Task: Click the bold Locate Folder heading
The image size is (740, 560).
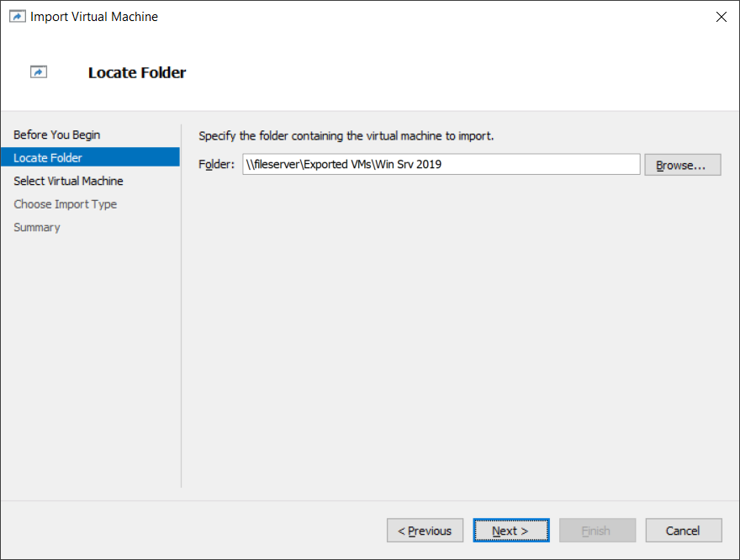Action: tap(137, 73)
